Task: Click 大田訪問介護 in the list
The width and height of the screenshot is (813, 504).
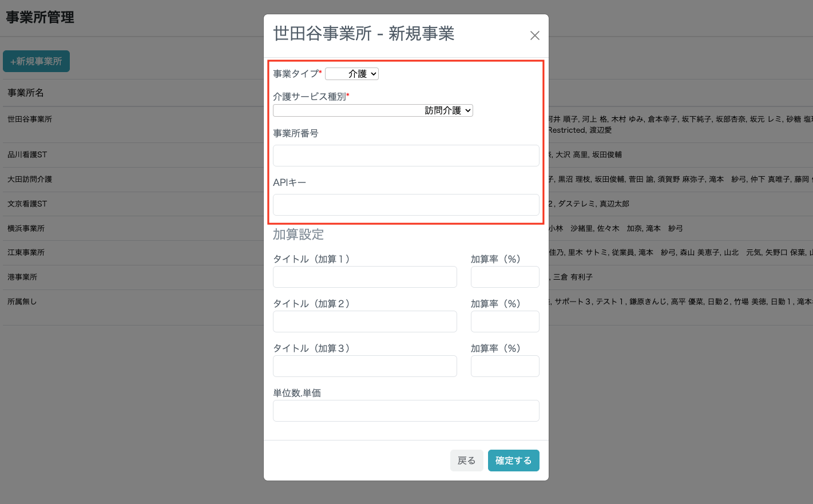Action: [x=30, y=179]
